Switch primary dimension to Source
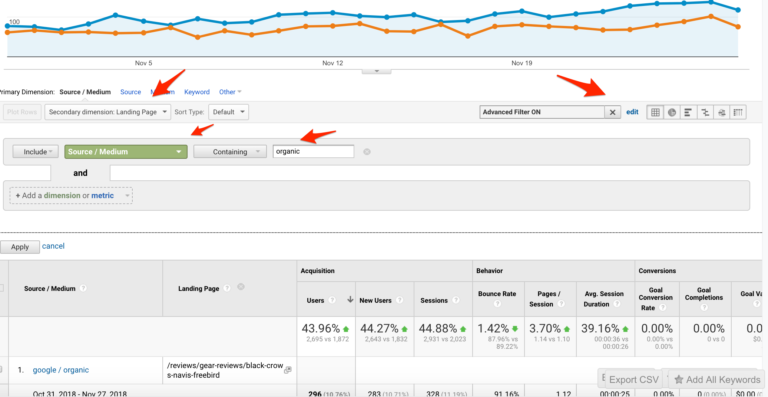The height and width of the screenshot is (397, 768). point(130,92)
